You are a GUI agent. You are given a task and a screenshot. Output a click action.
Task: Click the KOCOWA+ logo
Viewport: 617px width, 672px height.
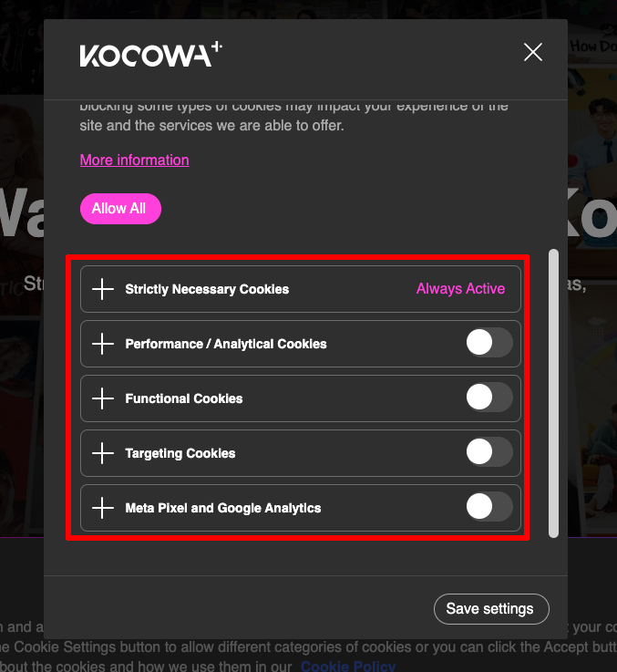(x=150, y=54)
